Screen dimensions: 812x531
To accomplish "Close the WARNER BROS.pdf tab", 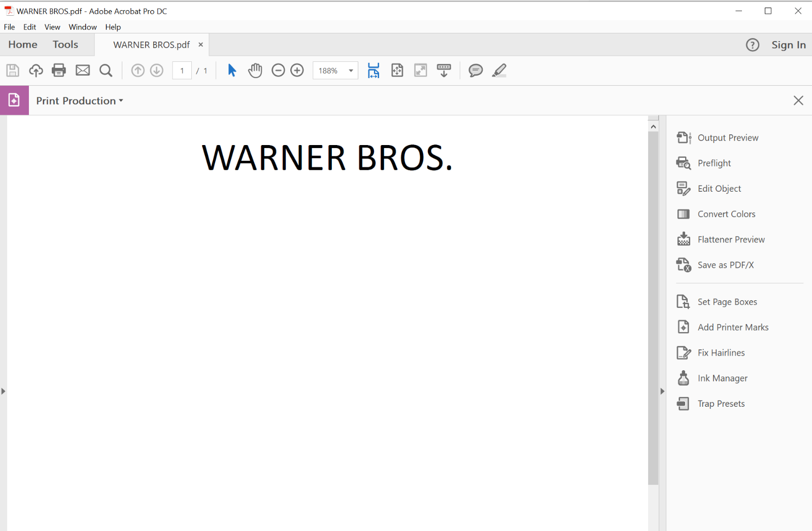I will (200, 45).
